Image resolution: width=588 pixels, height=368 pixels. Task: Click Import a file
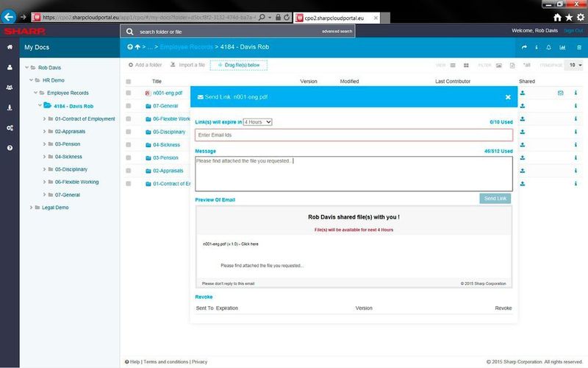pos(187,65)
